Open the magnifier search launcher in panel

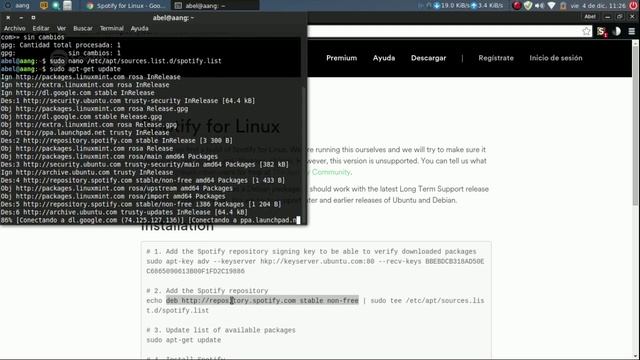[56, 5]
